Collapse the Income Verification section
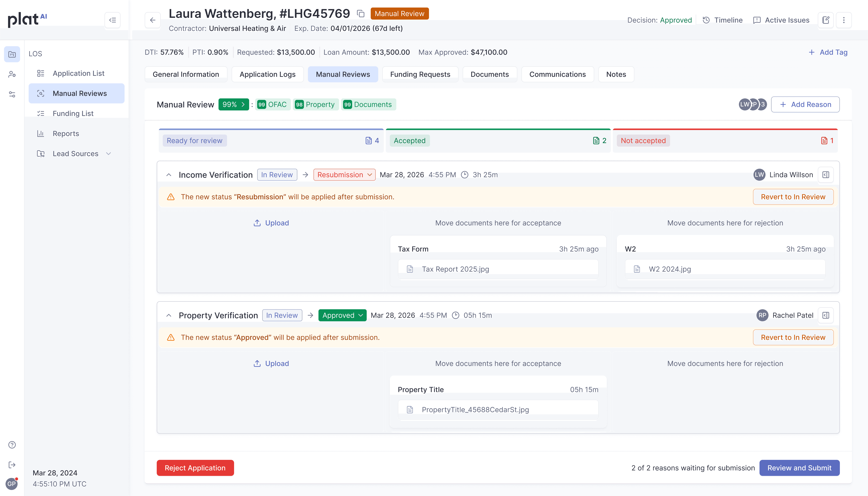 (x=169, y=175)
